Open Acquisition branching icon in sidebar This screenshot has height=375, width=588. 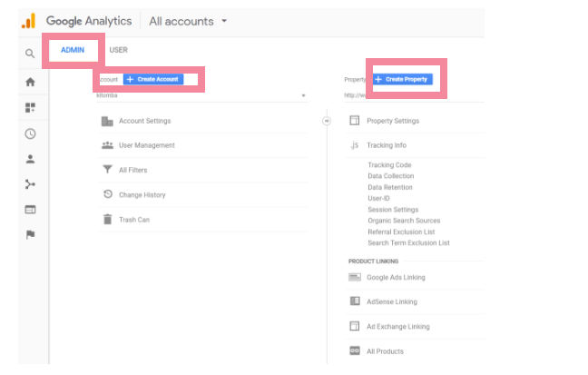point(30,184)
